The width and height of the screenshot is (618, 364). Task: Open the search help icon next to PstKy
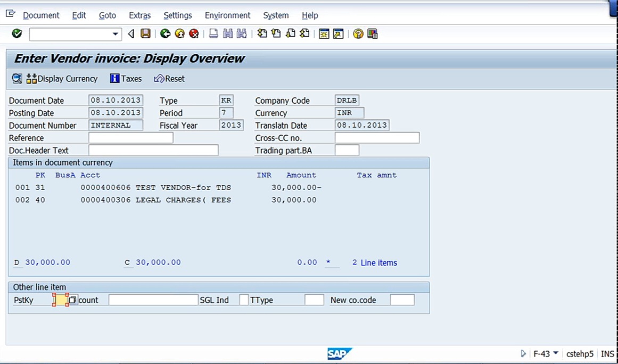pyautogui.click(x=72, y=300)
